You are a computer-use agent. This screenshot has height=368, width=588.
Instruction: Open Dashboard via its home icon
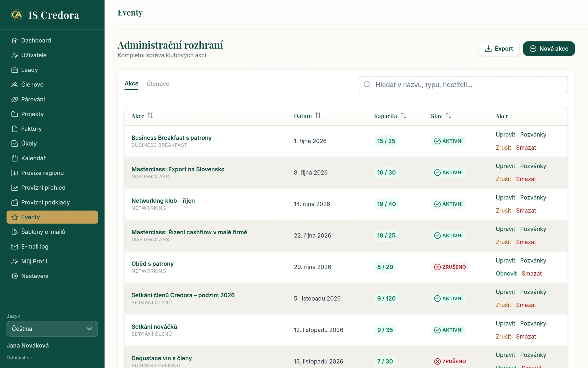click(x=15, y=40)
